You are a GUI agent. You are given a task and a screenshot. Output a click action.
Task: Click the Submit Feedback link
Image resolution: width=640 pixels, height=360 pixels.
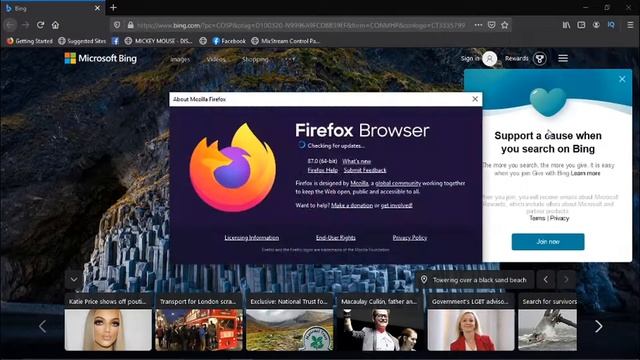(x=365, y=170)
